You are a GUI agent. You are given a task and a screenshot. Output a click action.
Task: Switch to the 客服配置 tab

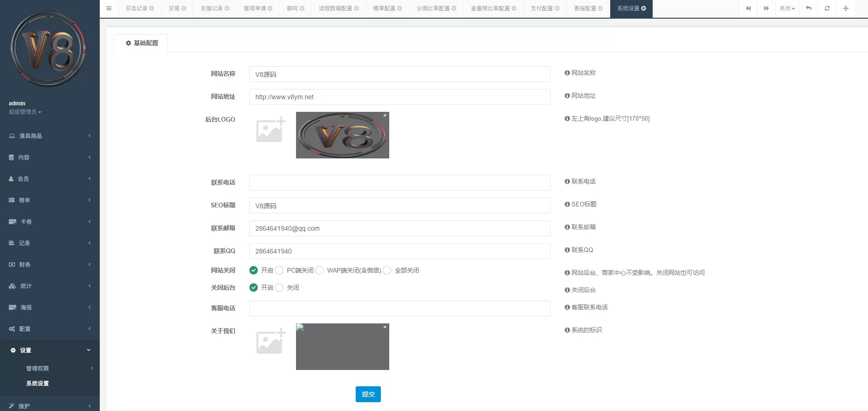[x=585, y=8]
